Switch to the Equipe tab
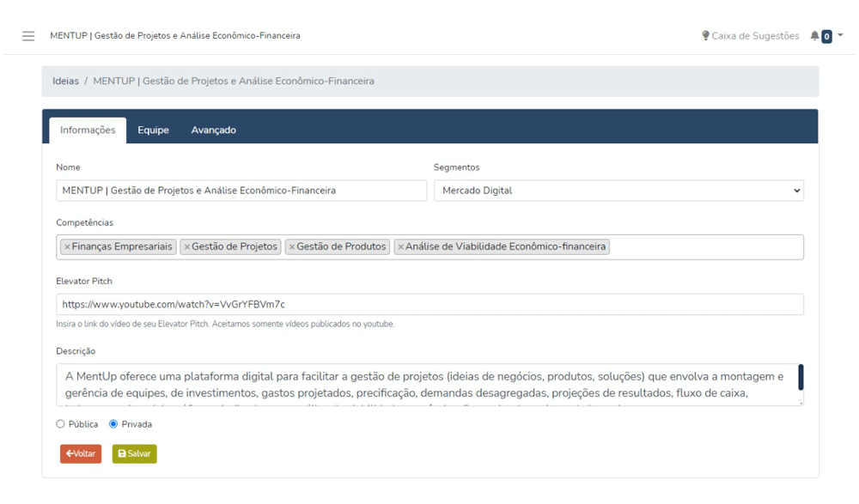The width and height of the screenshot is (859, 504). click(x=153, y=131)
